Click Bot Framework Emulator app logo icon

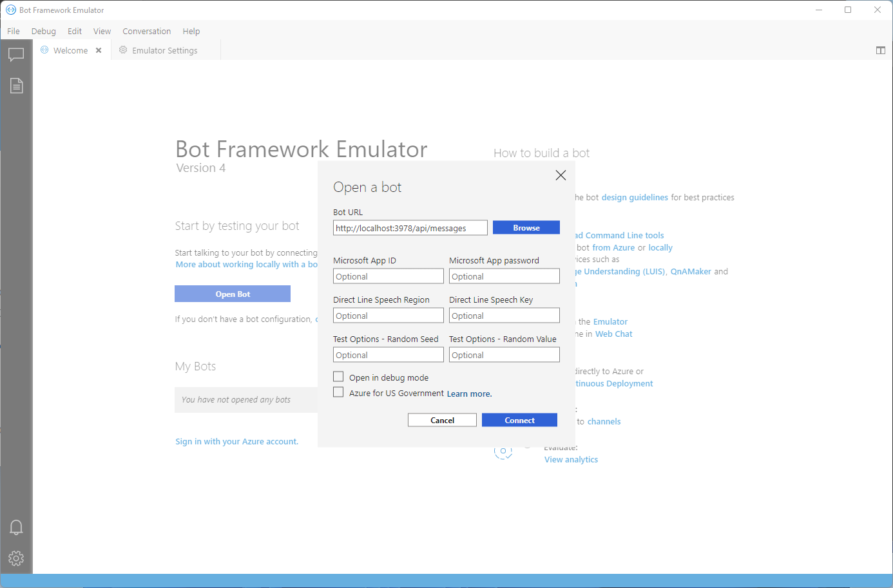[11, 10]
